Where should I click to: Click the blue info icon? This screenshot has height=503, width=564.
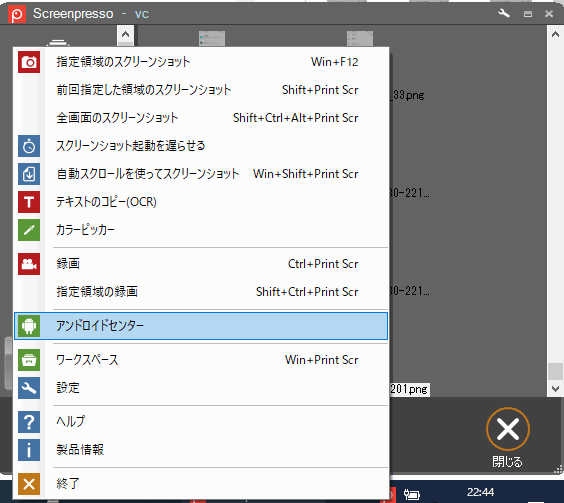(x=29, y=450)
